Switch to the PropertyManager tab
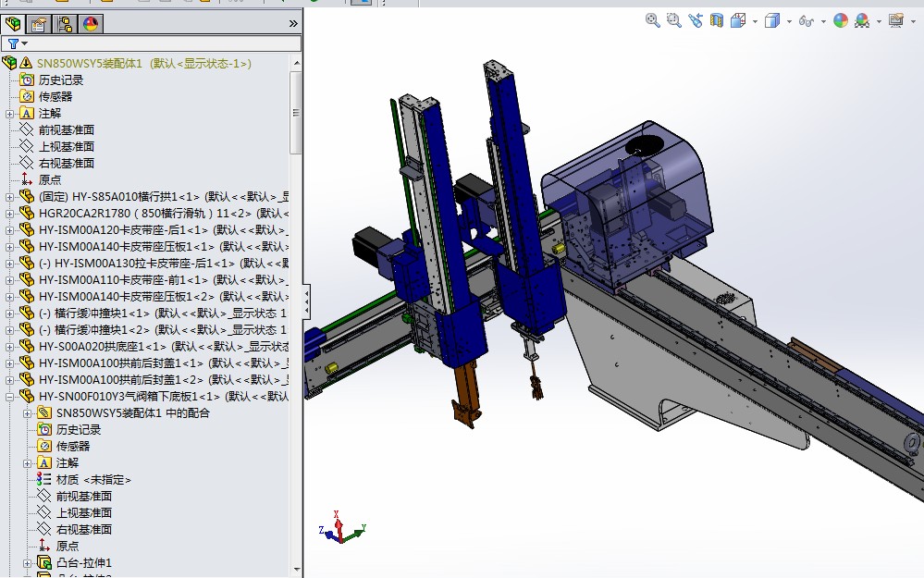This screenshot has height=578, width=924. pos(37,24)
